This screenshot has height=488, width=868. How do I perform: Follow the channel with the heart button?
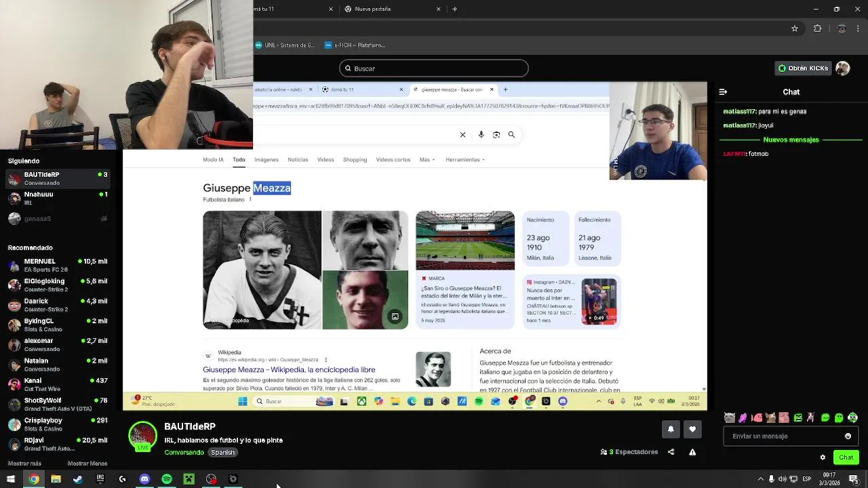pos(692,429)
